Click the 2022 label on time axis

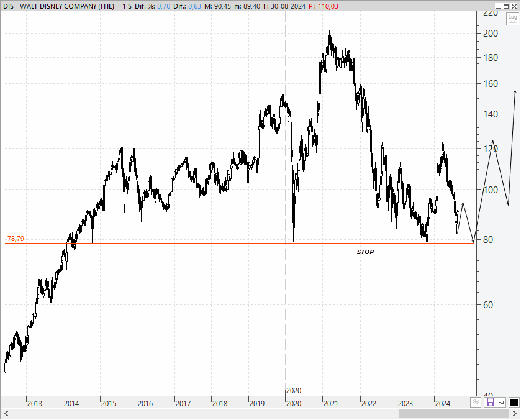[x=368, y=404]
